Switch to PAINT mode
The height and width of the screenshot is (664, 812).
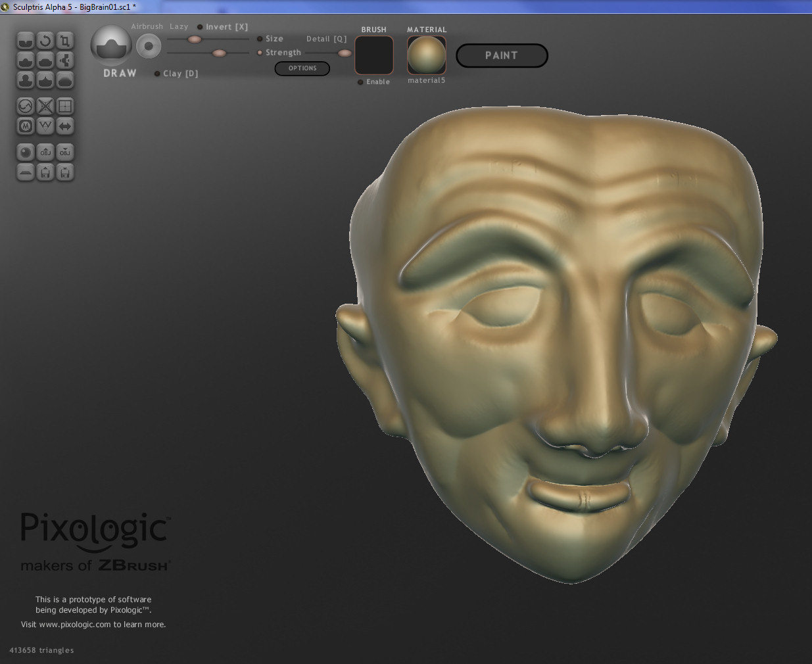(x=501, y=56)
